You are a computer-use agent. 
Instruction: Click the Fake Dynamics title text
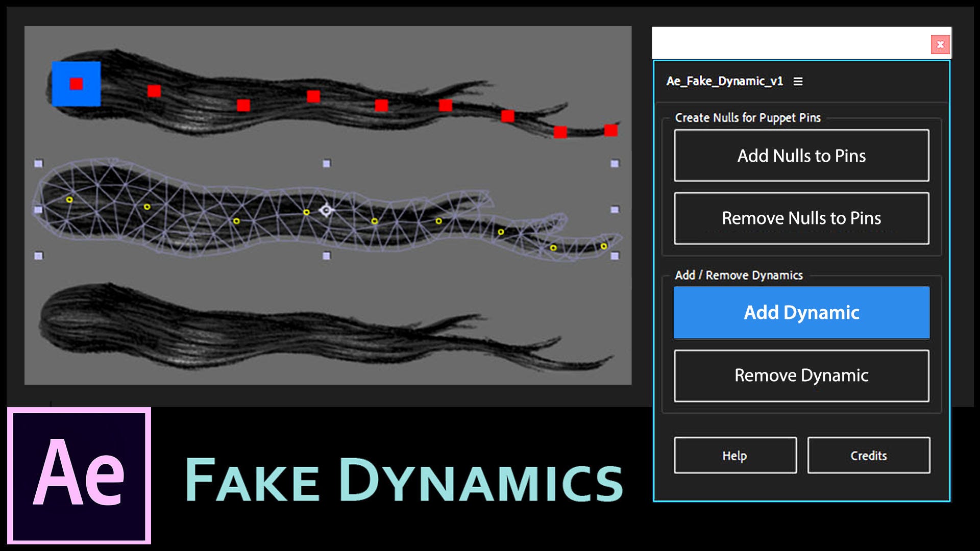point(403,480)
